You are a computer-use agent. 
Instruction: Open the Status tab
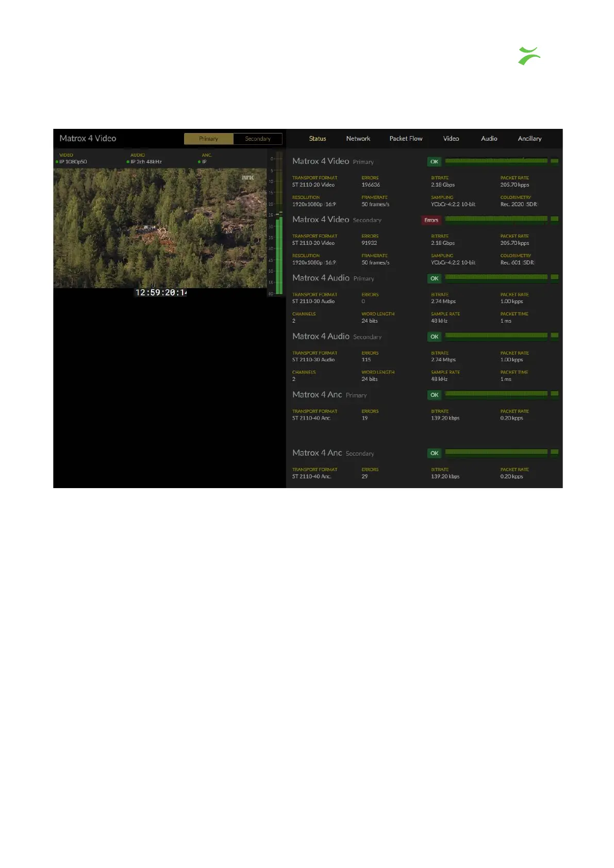pos(318,139)
